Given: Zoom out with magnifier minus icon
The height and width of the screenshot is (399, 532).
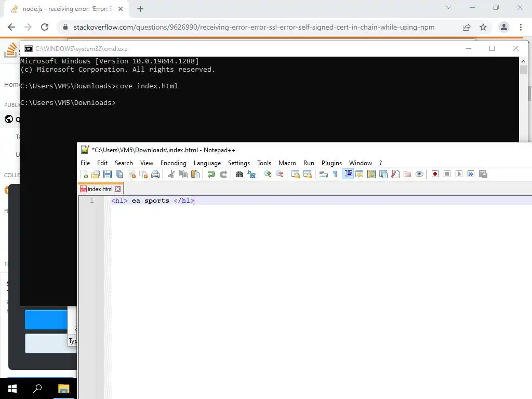Looking at the screenshot, I should pyautogui.click(x=279, y=174).
